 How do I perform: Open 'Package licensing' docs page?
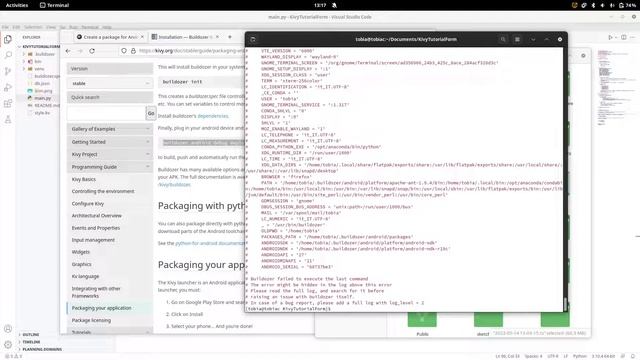[91, 320]
